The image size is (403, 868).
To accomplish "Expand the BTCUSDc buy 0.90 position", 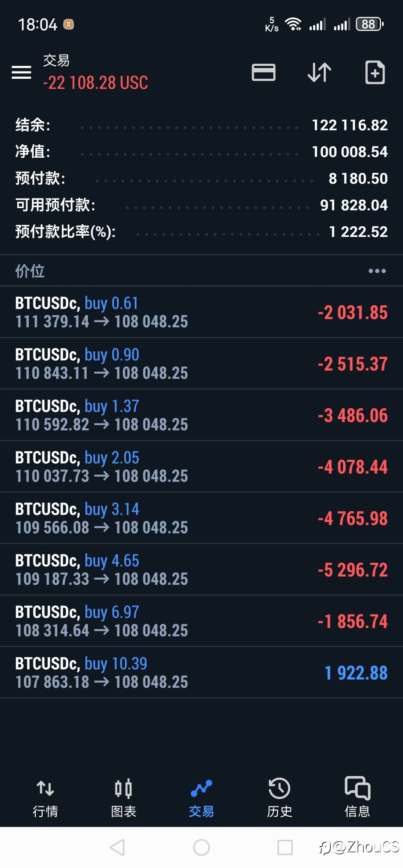I will click(x=201, y=364).
